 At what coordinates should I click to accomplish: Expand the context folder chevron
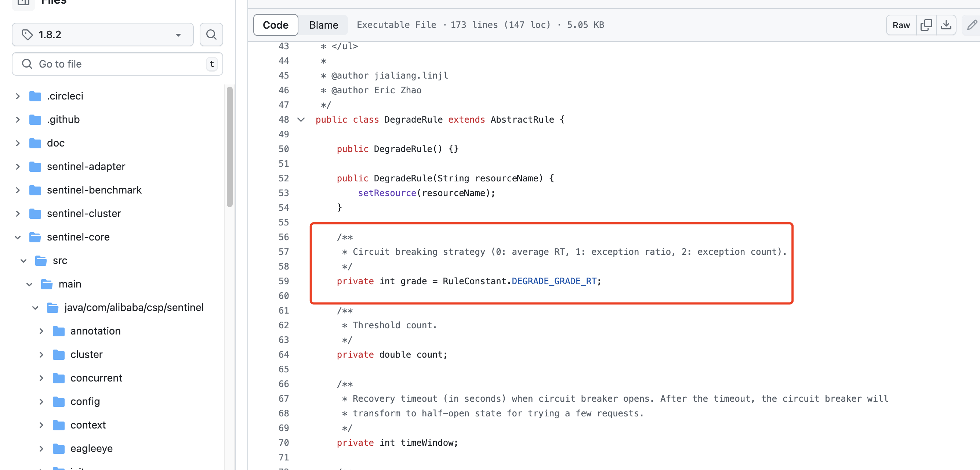[41, 425]
